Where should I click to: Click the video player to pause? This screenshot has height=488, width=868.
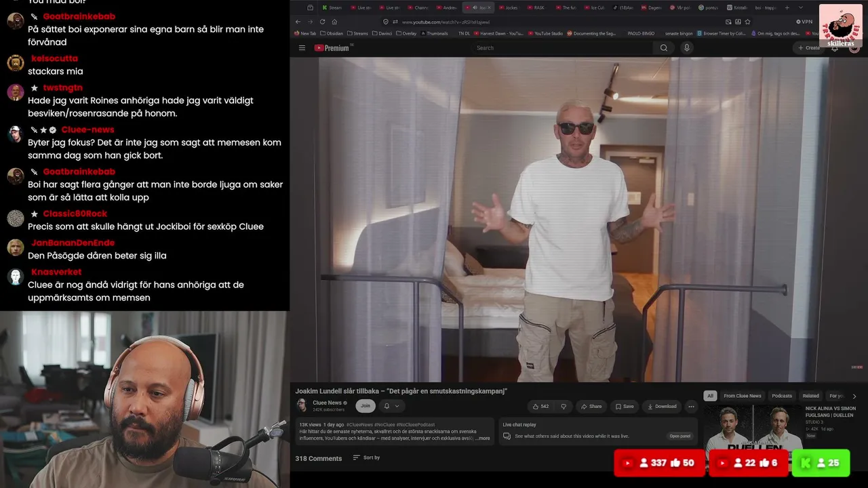(x=578, y=220)
